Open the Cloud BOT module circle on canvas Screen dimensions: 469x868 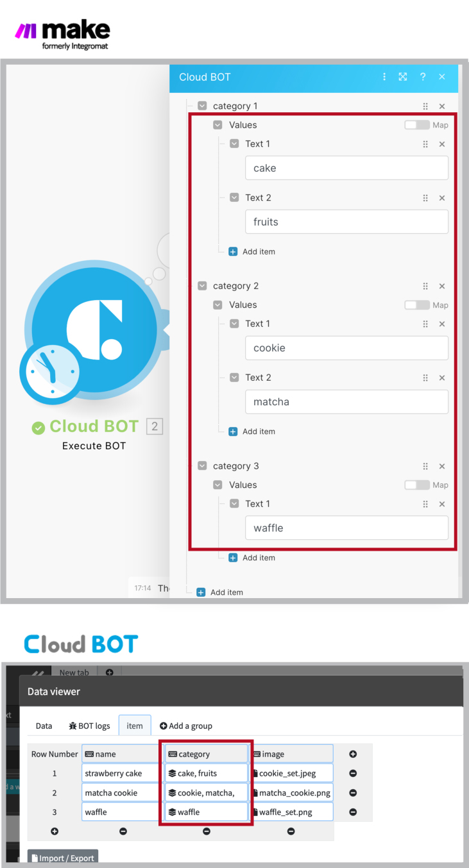94,329
